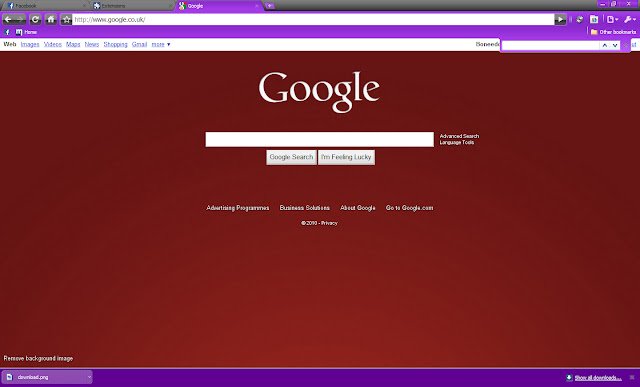
Task: Open the Advanced Search link
Action: pyautogui.click(x=459, y=136)
